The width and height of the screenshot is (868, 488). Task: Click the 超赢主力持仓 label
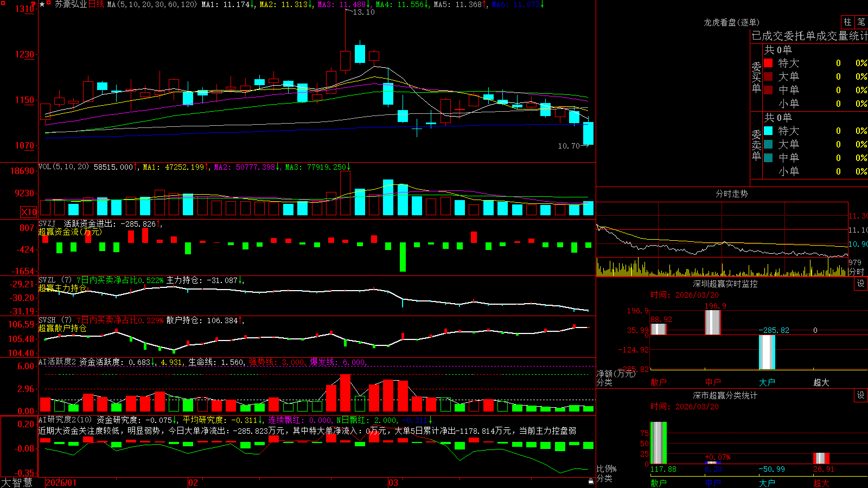click(x=62, y=288)
